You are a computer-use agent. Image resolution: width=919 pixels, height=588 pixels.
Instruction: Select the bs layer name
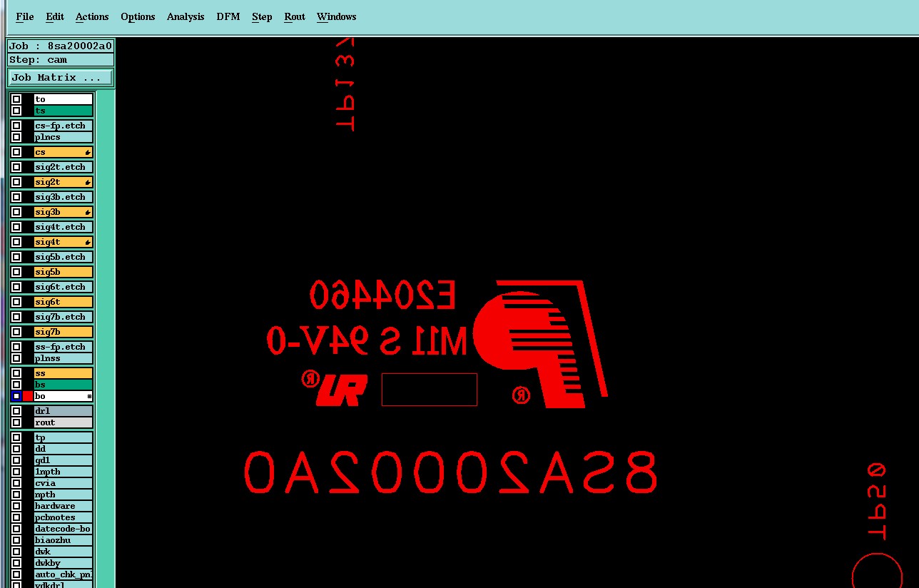point(64,385)
